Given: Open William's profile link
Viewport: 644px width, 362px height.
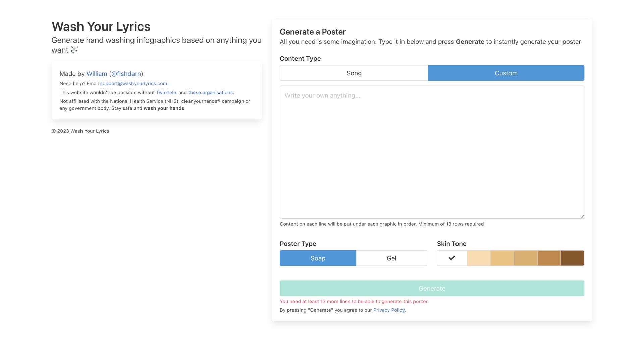Looking at the screenshot, I should click(x=97, y=74).
